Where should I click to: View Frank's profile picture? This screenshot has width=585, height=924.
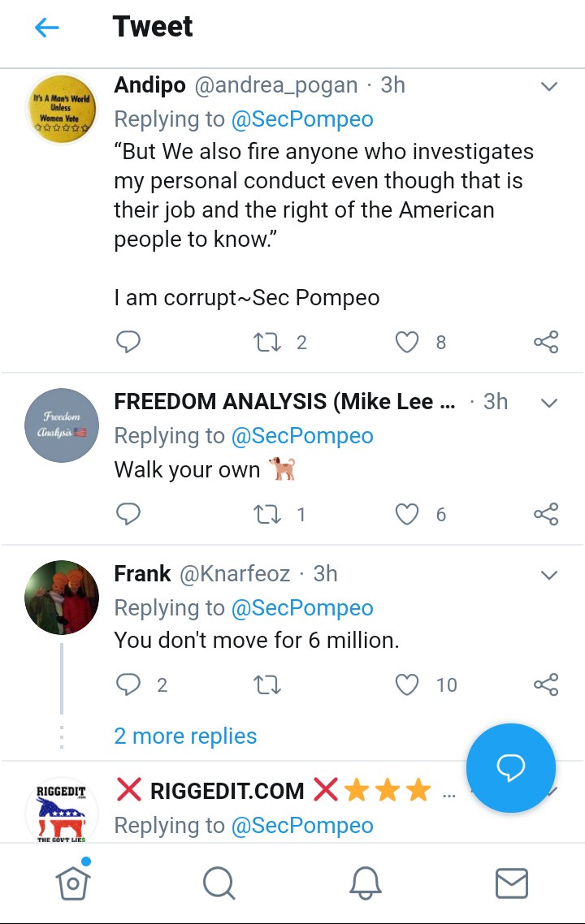click(62, 597)
